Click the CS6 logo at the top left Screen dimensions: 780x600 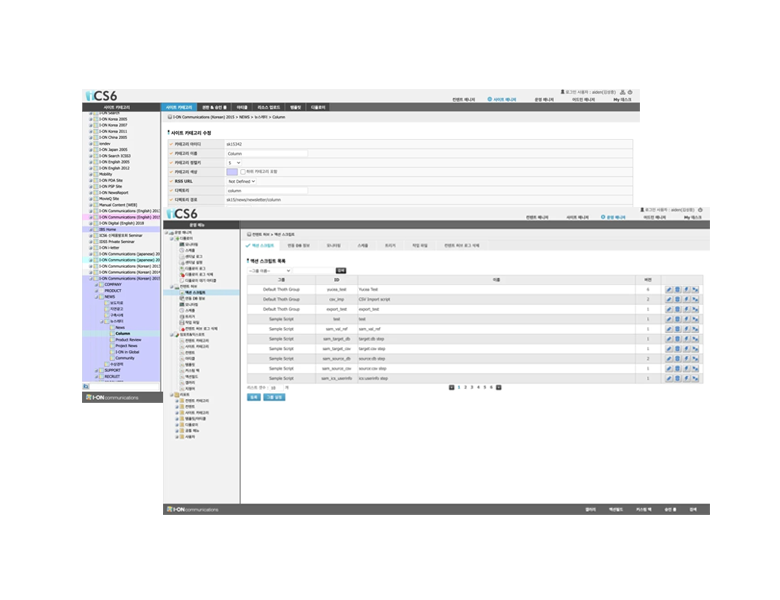coord(102,95)
